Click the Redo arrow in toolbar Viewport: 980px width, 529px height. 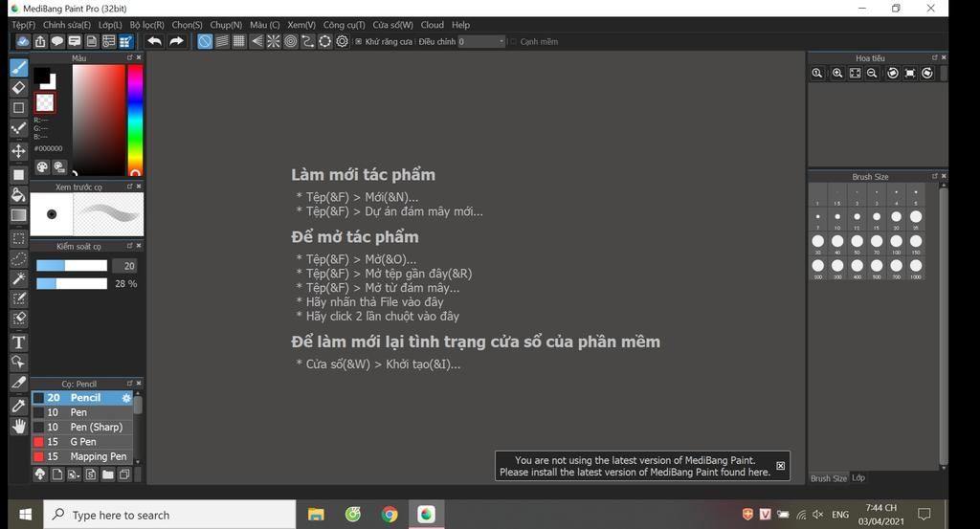pyautogui.click(x=177, y=41)
